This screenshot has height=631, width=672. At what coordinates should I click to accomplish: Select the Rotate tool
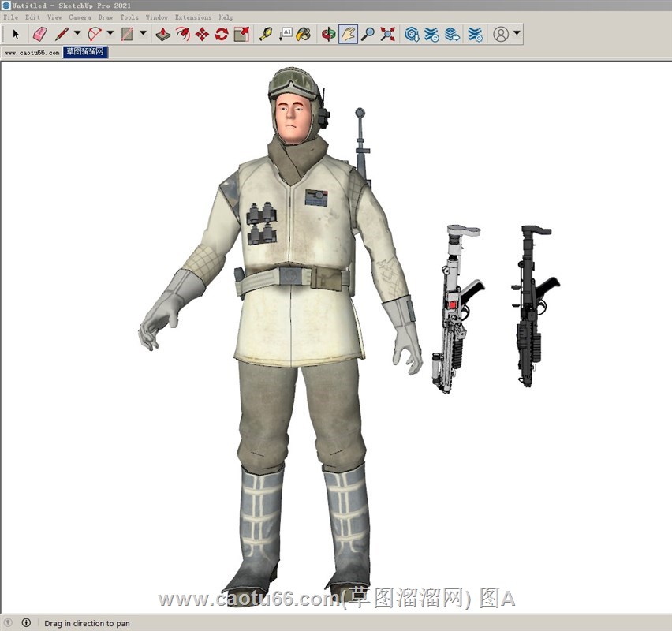coord(222,35)
